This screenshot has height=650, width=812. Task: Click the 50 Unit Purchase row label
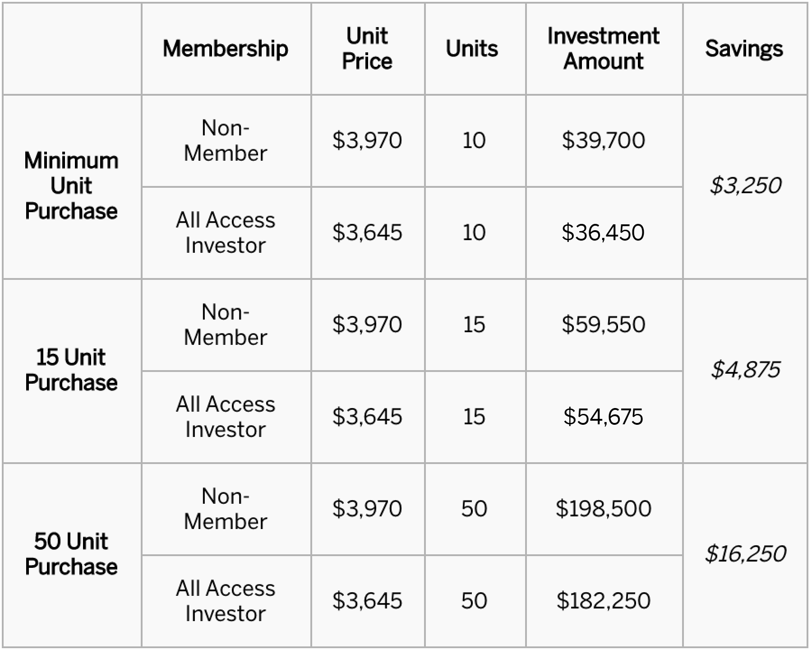[x=71, y=554]
